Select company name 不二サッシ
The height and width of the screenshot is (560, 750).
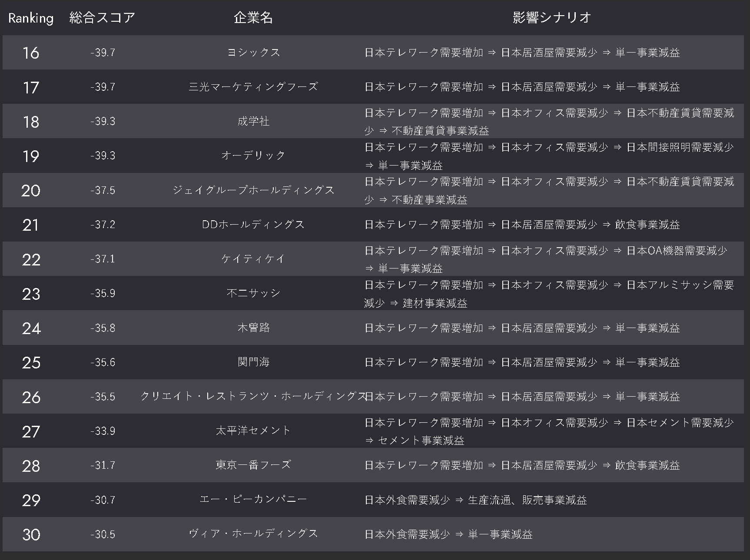(x=253, y=293)
